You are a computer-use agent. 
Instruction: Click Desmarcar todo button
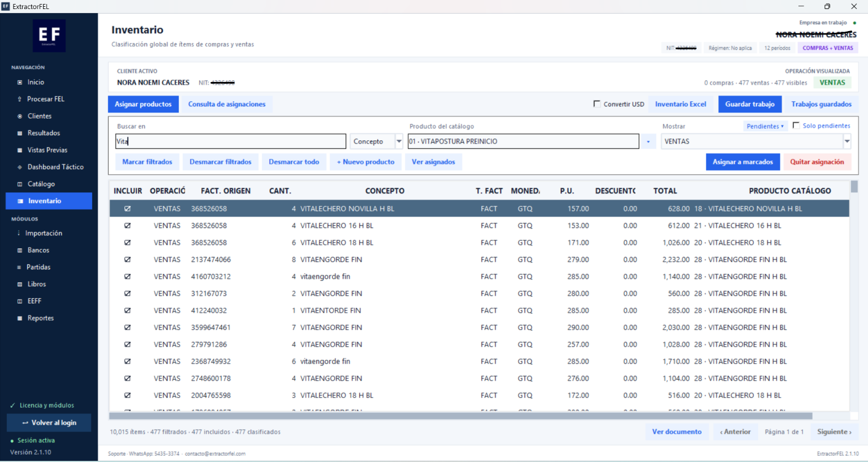pyautogui.click(x=294, y=162)
